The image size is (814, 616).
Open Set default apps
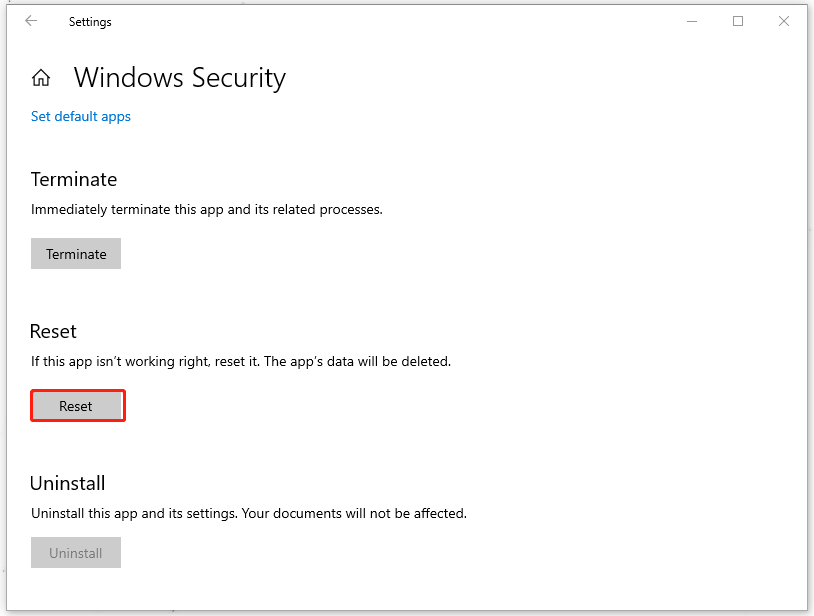[x=80, y=116]
